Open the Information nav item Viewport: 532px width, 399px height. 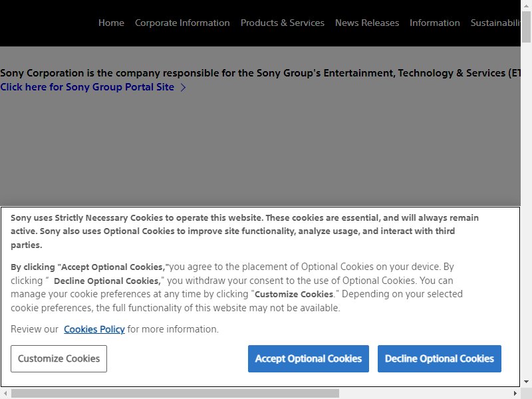[435, 23]
